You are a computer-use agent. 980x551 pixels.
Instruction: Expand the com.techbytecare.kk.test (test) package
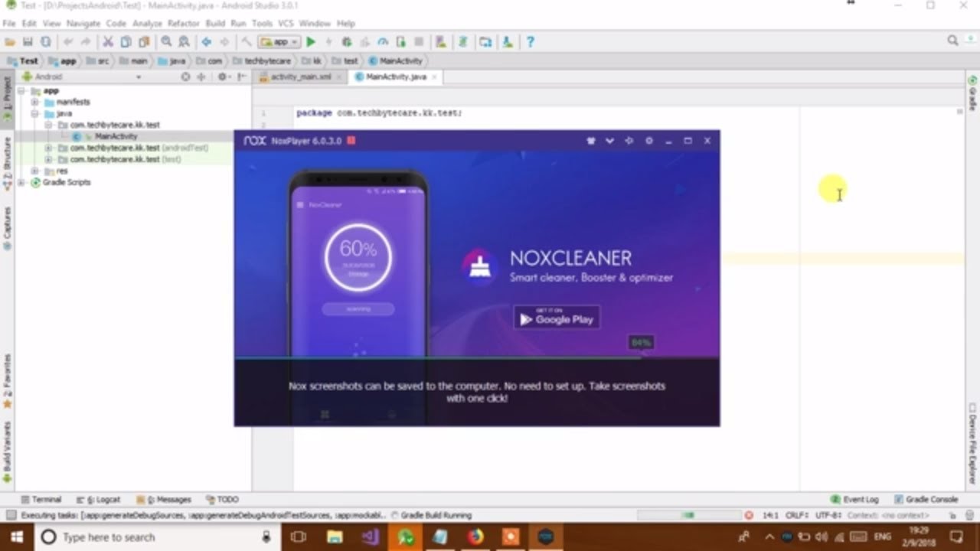click(48, 159)
